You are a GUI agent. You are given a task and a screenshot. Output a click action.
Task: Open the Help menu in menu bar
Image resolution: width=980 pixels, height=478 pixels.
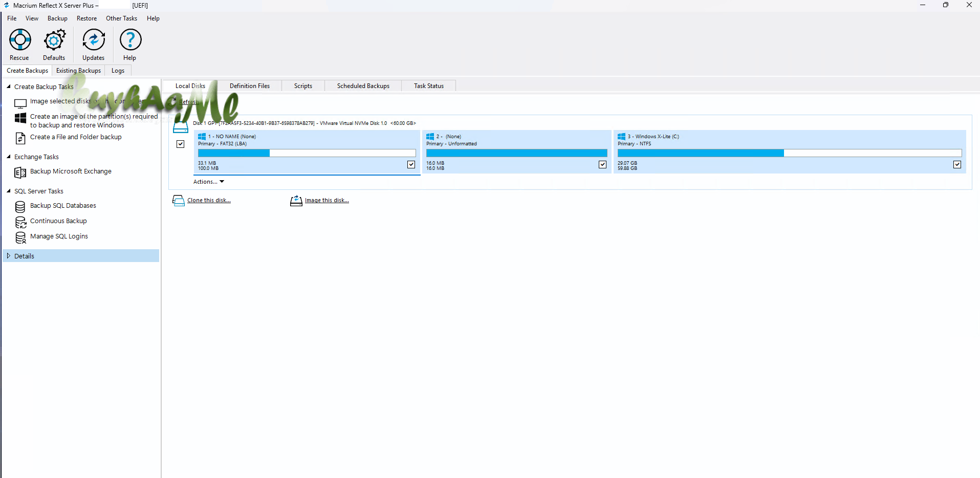point(153,18)
